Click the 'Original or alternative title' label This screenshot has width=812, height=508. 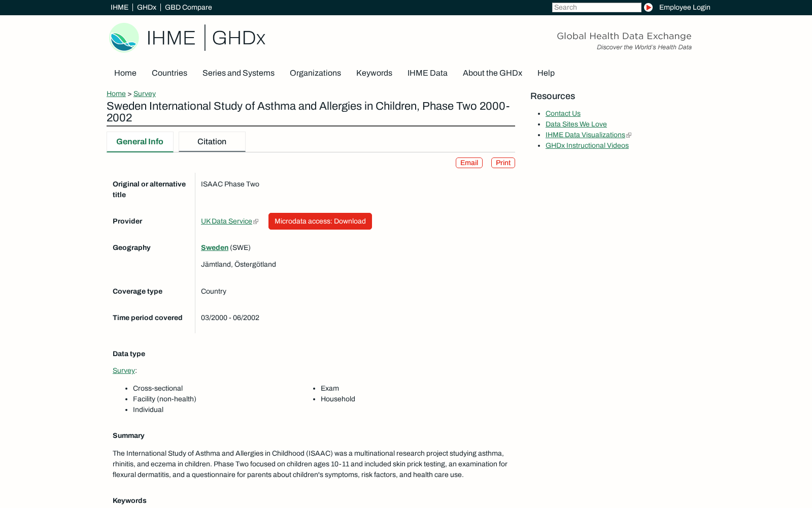149,189
